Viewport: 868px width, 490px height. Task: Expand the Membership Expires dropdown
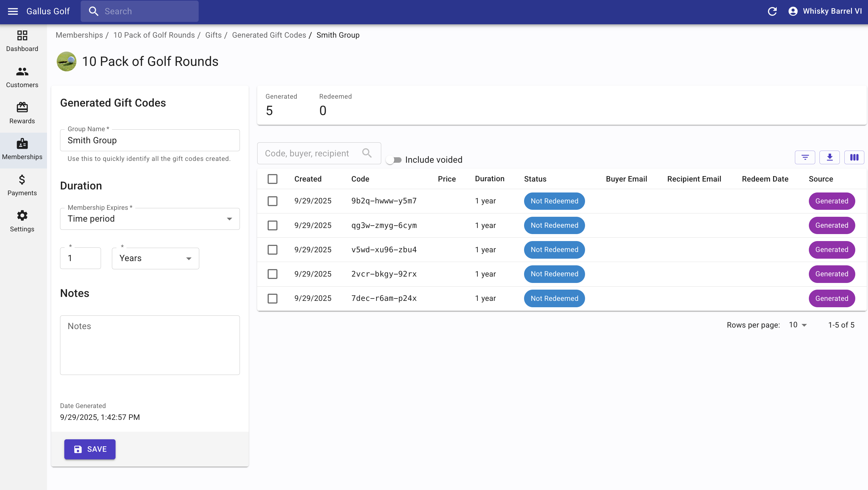(x=150, y=219)
